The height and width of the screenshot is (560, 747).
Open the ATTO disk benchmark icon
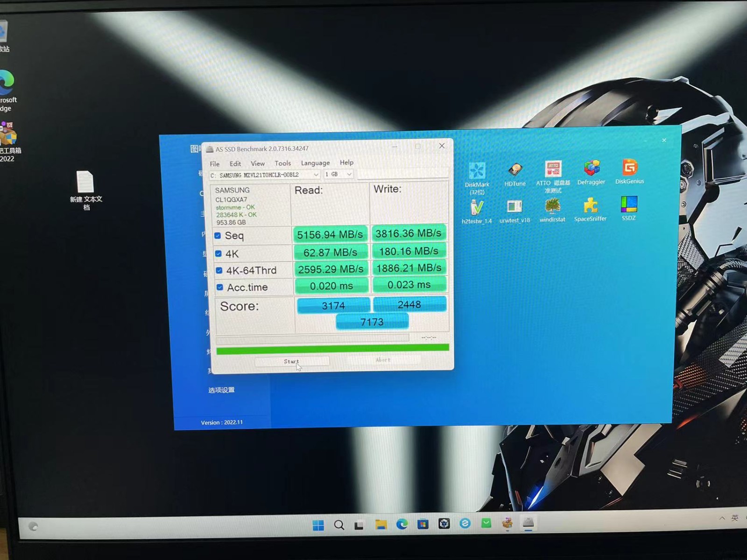[553, 177]
